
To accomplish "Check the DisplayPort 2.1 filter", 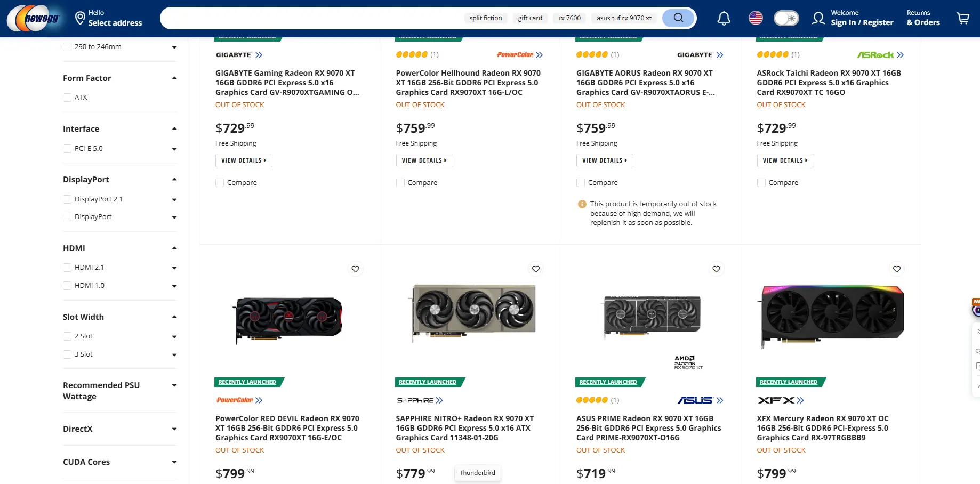I will (x=67, y=199).
